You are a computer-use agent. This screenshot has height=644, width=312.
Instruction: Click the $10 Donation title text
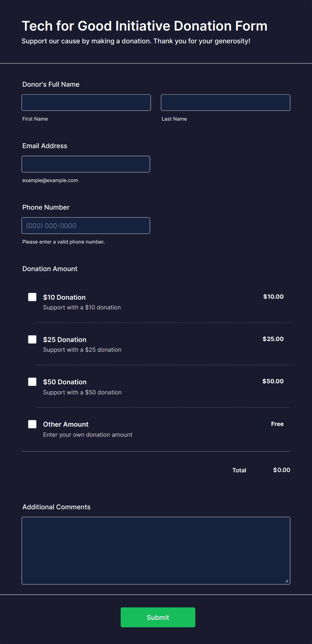(x=64, y=297)
